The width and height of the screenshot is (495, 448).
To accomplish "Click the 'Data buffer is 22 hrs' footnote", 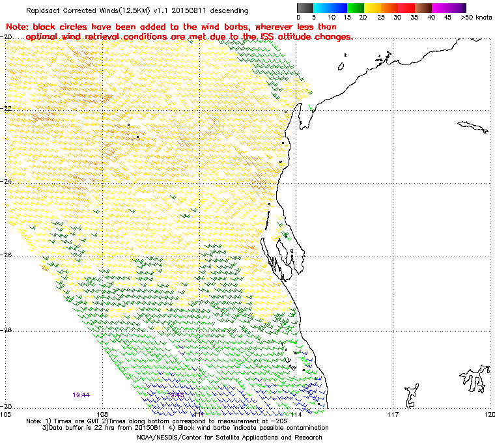I will [186, 428].
